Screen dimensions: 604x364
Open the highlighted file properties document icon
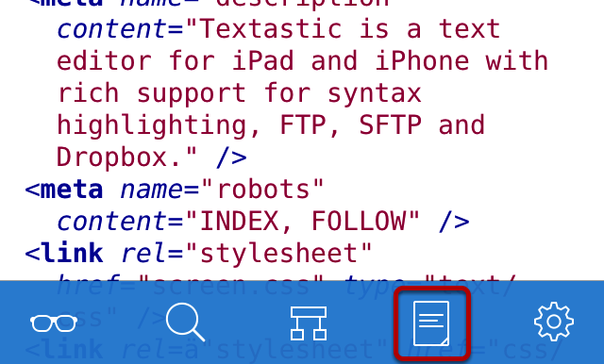(x=431, y=323)
